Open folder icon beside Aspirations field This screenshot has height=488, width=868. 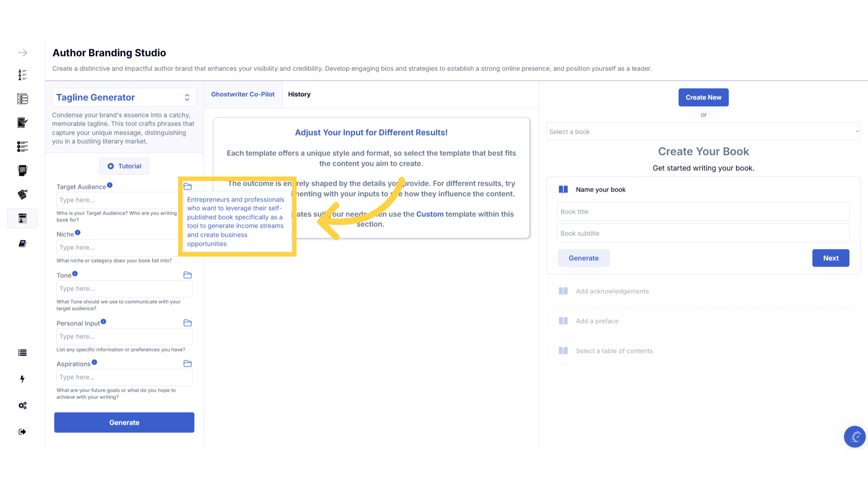188,364
